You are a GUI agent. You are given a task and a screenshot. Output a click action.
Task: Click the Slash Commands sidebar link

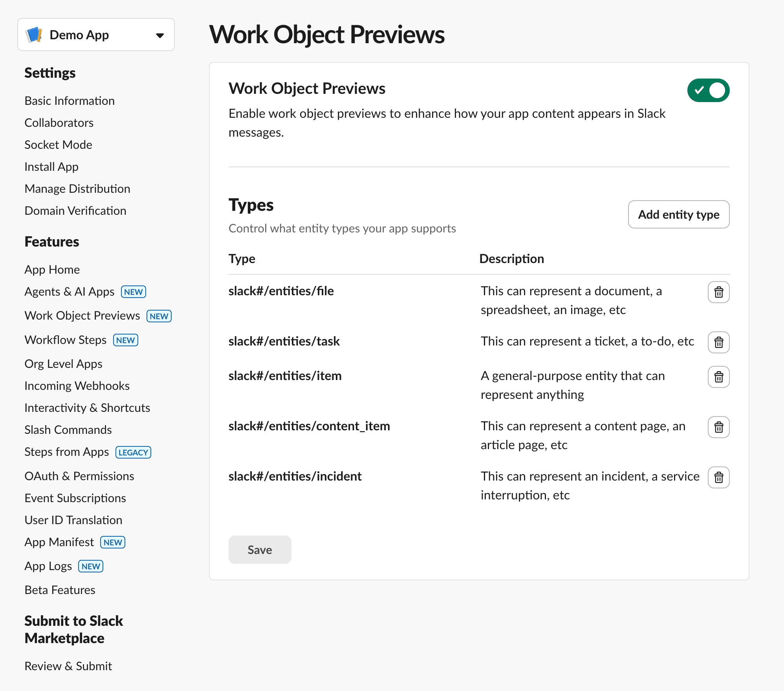click(x=68, y=430)
